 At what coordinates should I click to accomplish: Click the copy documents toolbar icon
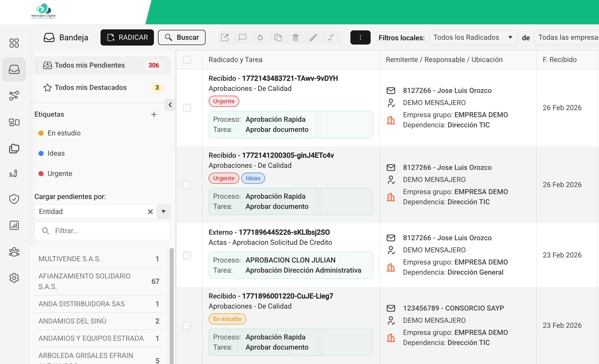tap(278, 37)
